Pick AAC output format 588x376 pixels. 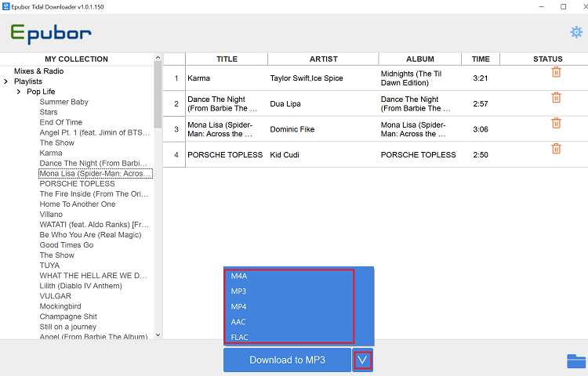238,322
